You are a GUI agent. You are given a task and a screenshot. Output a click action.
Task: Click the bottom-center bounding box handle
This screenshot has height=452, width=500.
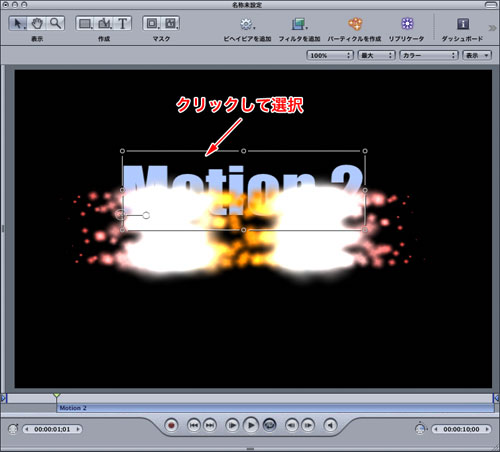point(244,230)
